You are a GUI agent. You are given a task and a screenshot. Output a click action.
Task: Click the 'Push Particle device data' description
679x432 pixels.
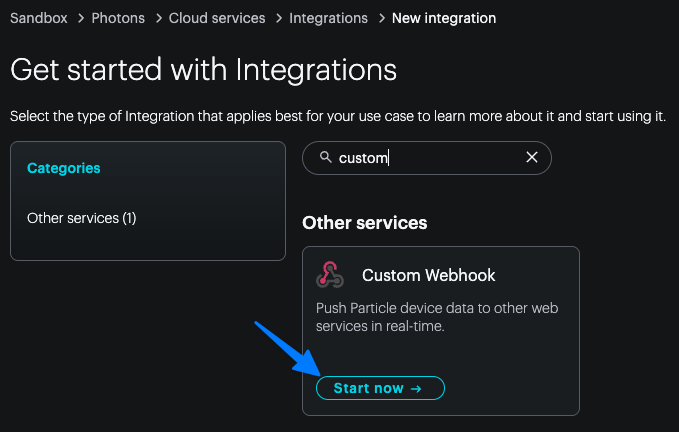point(437,317)
